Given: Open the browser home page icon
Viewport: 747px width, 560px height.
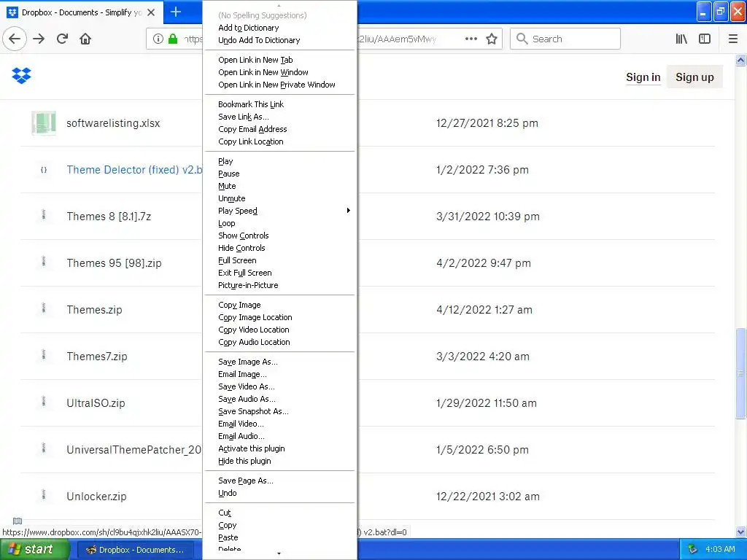Looking at the screenshot, I should coord(85,39).
